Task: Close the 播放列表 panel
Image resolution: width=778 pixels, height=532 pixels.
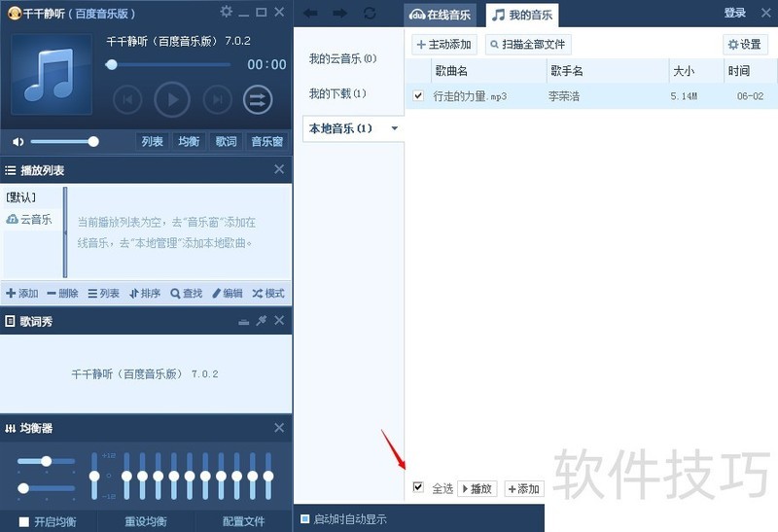Action: 279,169
